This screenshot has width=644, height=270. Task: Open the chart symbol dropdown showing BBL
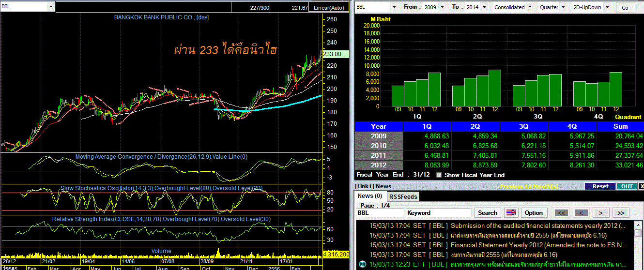tap(52, 7)
